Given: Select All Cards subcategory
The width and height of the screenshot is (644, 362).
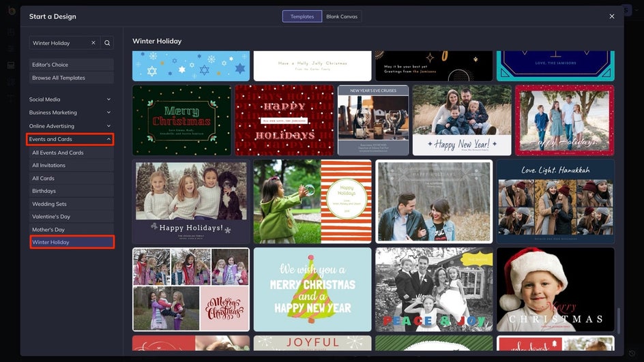Looking at the screenshot, I should click(x=72, y=178).
